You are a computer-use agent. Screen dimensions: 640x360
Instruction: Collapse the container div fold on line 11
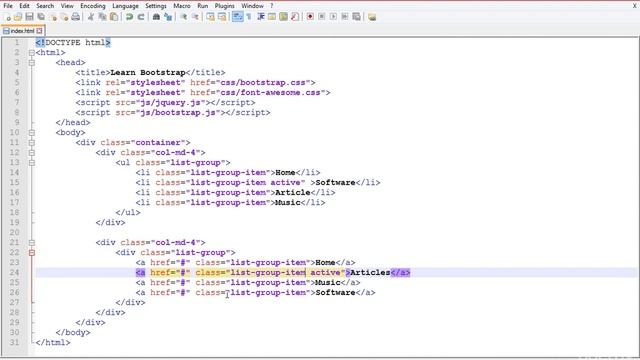click(32, 143)
